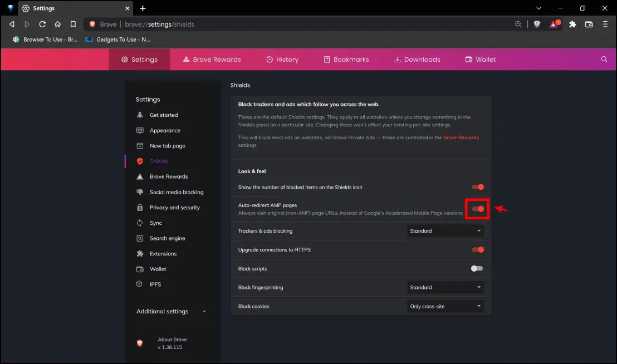Select the Settings browser tab
Screen dimensions: 617x364
[75, 8]
